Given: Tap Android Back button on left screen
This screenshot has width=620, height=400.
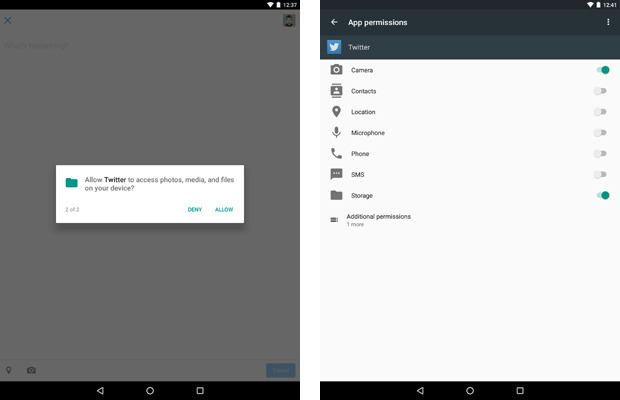Looking at the screenshot, I should (x=100, y=391).
